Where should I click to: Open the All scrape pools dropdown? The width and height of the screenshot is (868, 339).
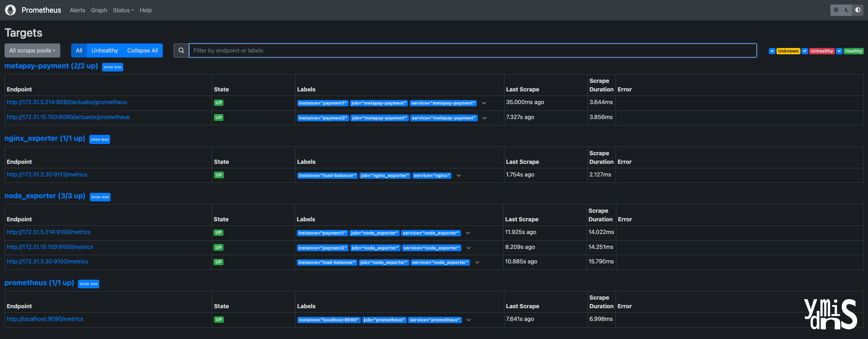32,51
